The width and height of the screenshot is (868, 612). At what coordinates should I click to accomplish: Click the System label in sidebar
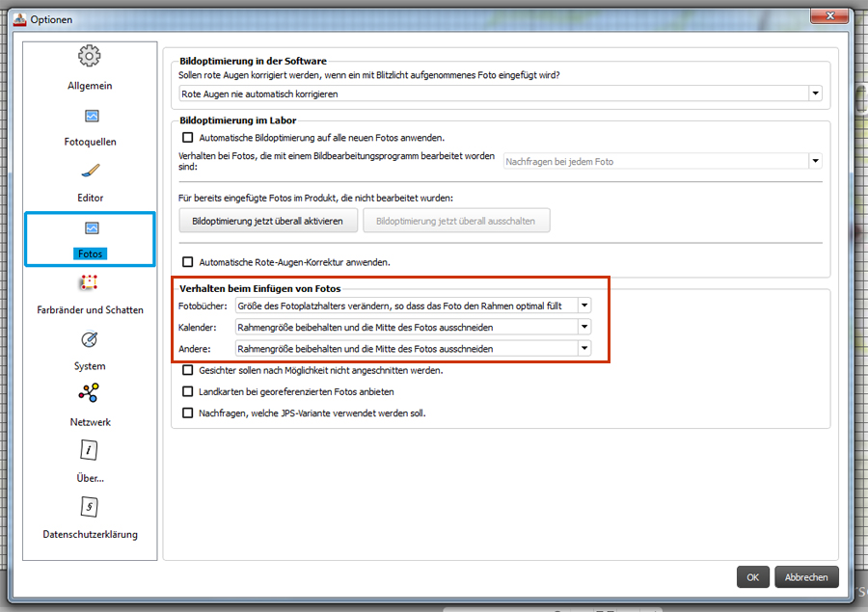coord(90,366)
